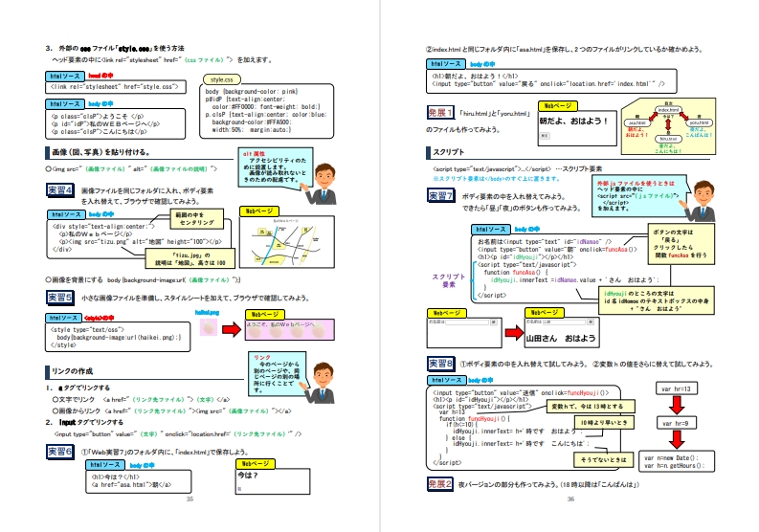Click the 実習7 exercise label
This screenshot has width=759, height=532.
point(440,195)
